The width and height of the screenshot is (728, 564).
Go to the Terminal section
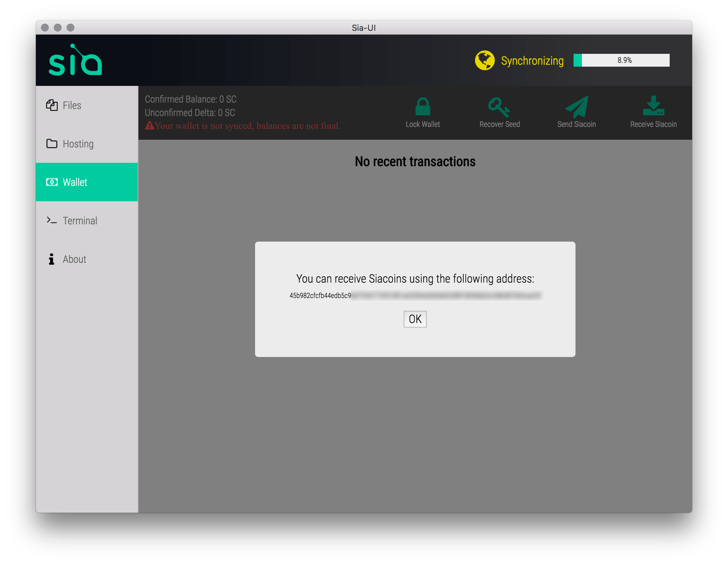pyautogui.click(x=87, y=220)
